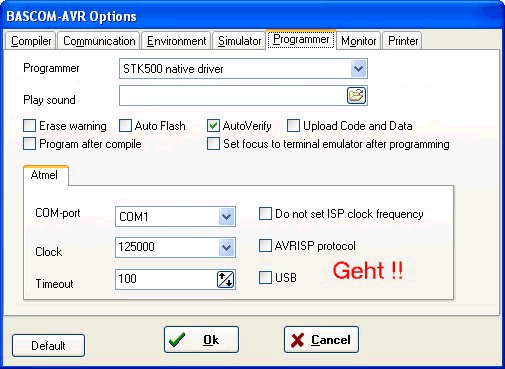Viewport: 505px width, 369px height.
Task: Open the Simulator tab
Action: pyautogui.click(x=239, y=41)
